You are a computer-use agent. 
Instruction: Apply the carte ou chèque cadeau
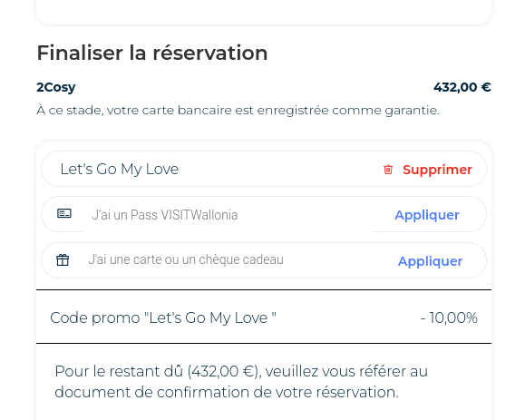430,261
